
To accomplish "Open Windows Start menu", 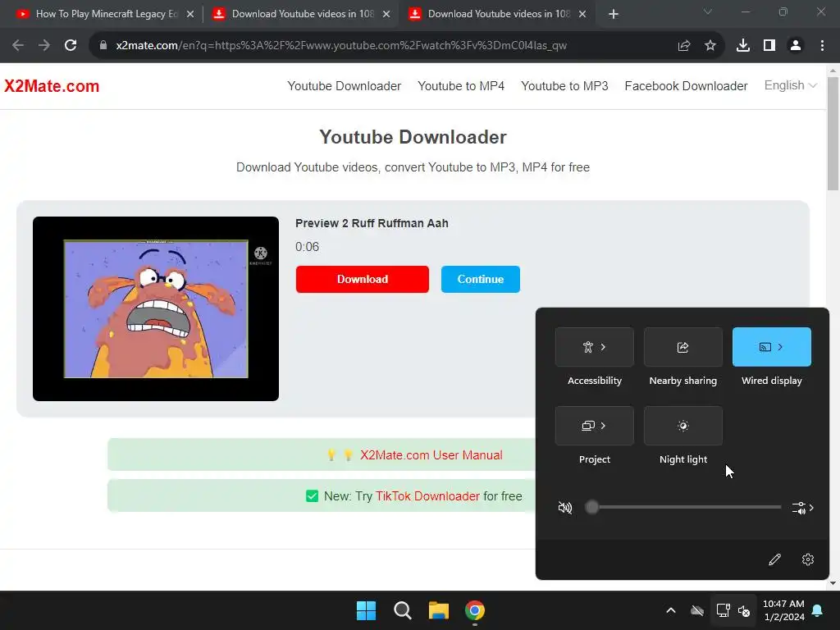I will click(367, 610).
